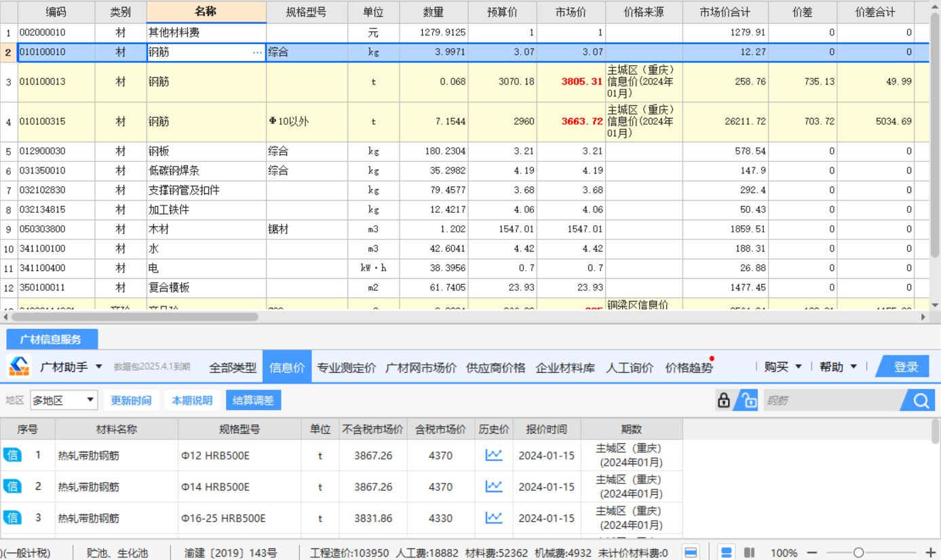Open the 企业材料库 tab
This screenshot has height=560, width=941.
pos(565,367)
